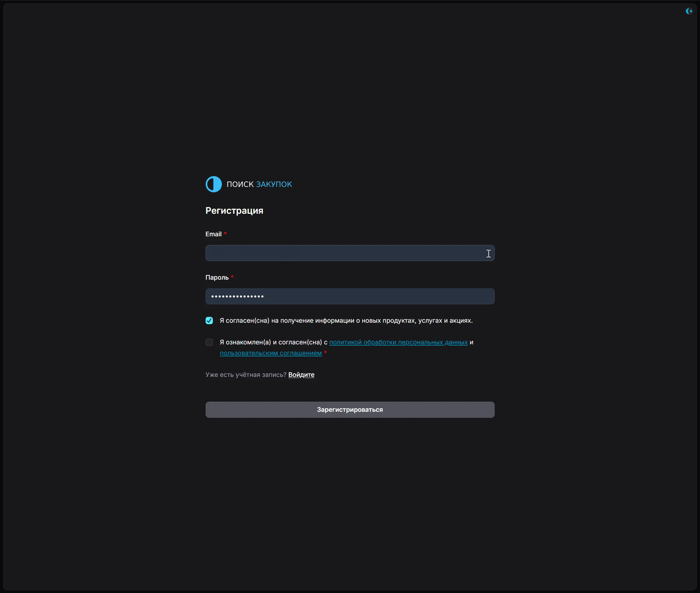Click the asterisk after пользовательским соглашением

coord(325,352)
